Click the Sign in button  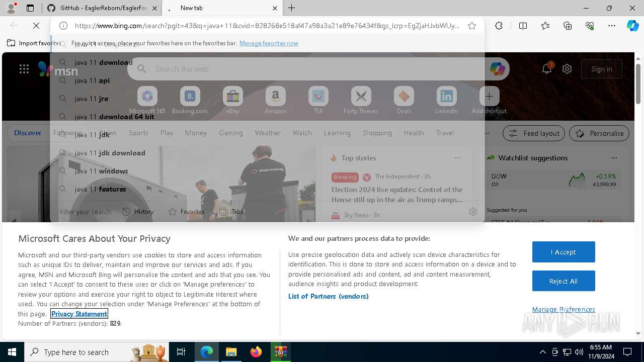coord(602,69)
